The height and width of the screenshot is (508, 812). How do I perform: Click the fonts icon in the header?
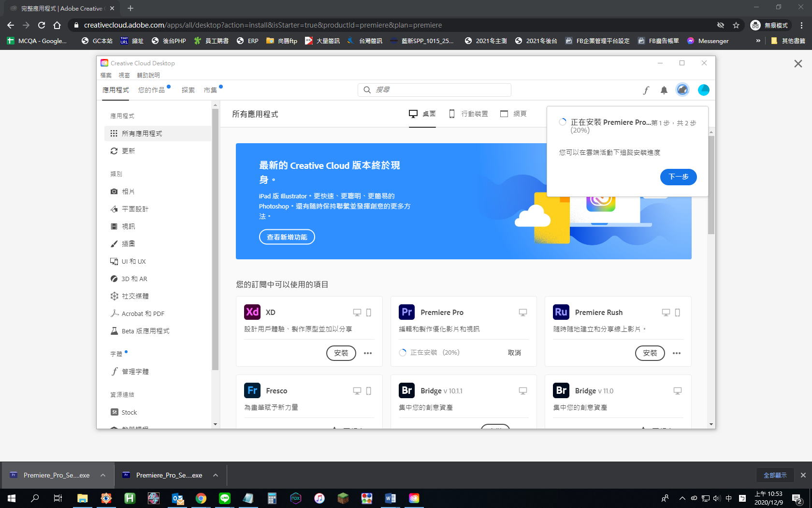coord(646,90)
